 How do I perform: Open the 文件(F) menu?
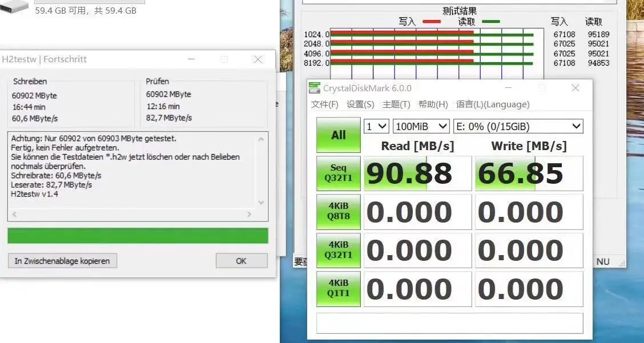tap(324, 104)
